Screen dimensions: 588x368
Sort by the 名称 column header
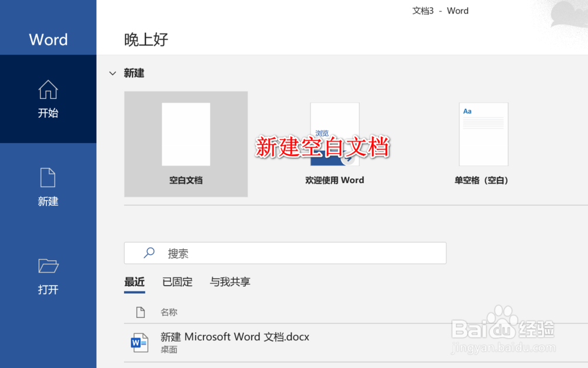[169, 313]
